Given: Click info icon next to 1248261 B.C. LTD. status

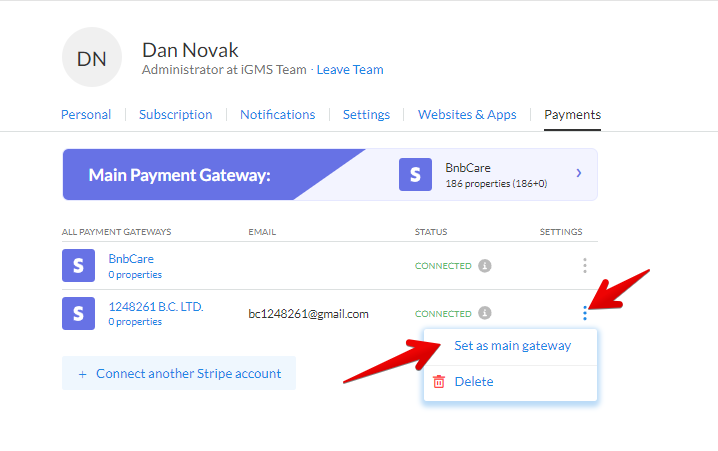Looking at the screenshot, I should click(484, 313).
